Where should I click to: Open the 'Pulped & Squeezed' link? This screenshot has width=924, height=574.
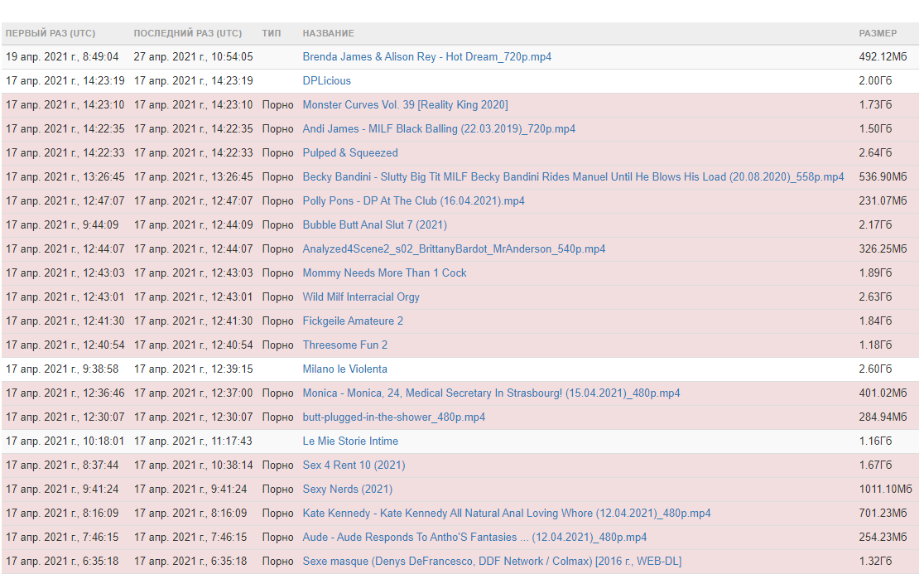click(x=350, y=152)
